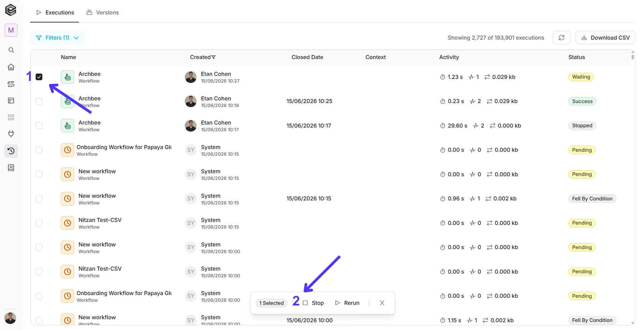Open the workflows routing icon in sidebar
644x330 pixels.
click(11, 84)
